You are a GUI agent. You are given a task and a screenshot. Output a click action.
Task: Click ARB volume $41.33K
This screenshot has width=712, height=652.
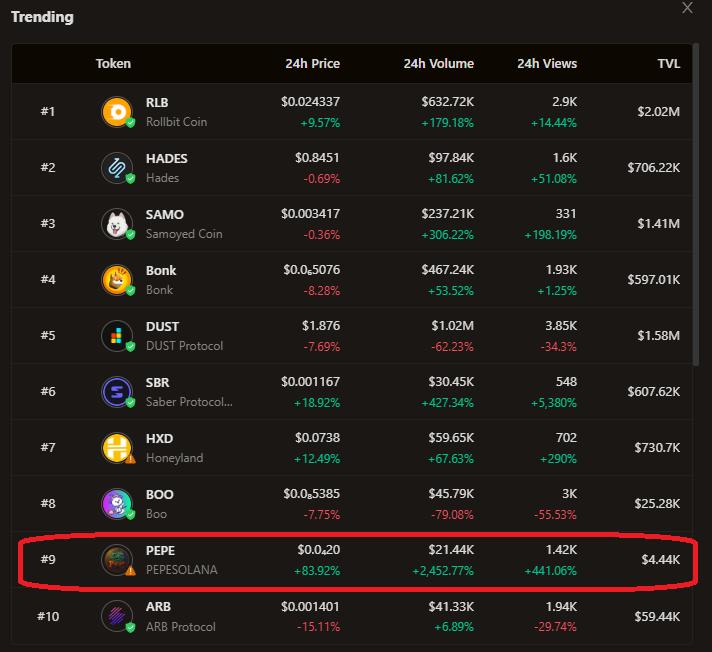click(x=451, y=607)
